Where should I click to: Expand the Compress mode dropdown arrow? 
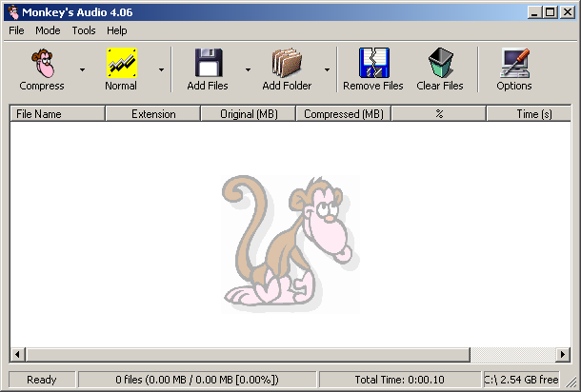82,69
